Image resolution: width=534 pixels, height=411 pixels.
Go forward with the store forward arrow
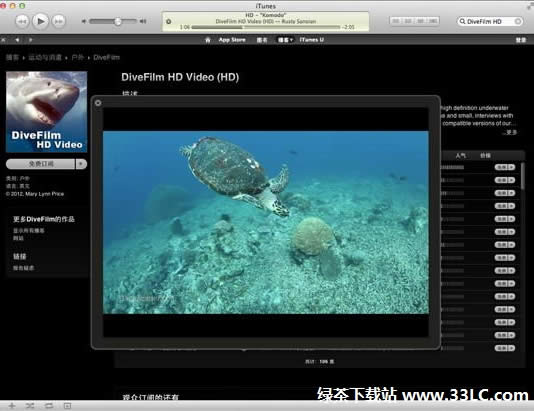click(x=30, y=40)
